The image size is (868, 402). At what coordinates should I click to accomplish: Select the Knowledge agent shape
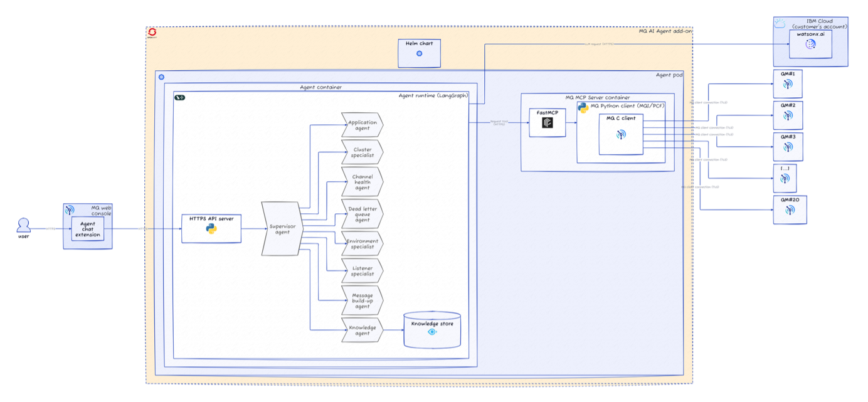(362, 330)
